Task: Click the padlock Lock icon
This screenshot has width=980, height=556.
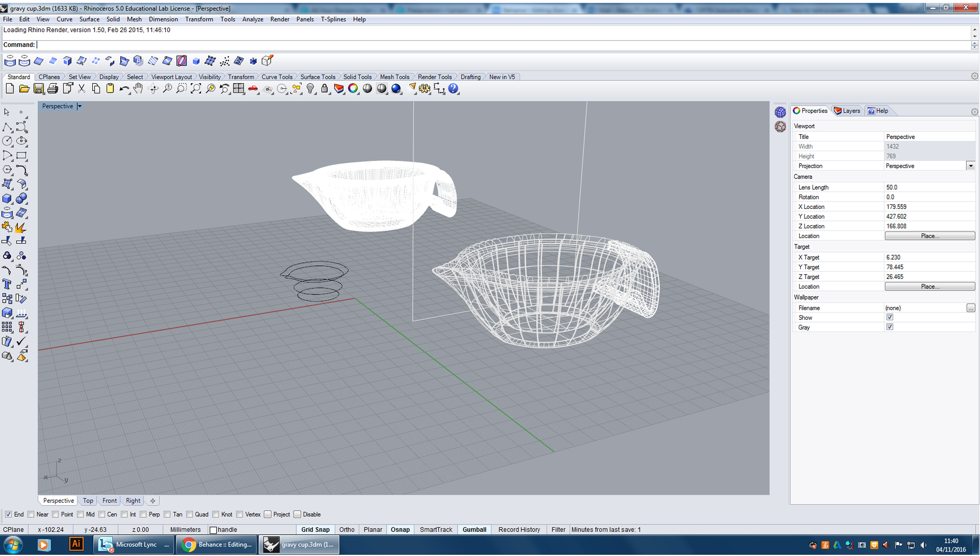Action: 324,89
